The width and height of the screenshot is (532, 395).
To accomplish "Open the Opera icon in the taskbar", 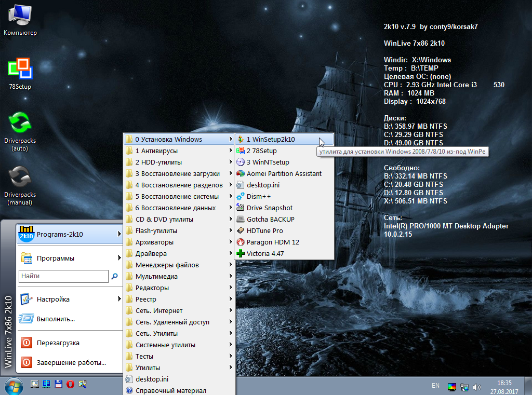I will coord(70,384).
